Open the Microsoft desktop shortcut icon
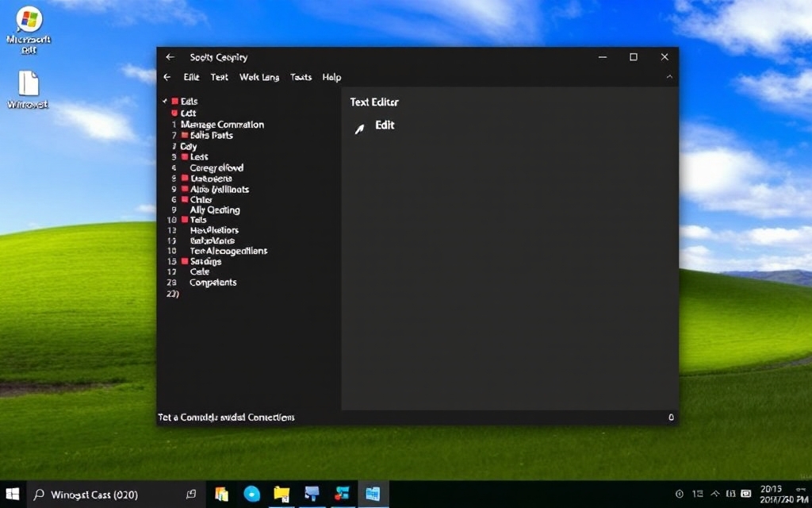The height and width of the screenshot is (508, 812). tap(29, 30)
